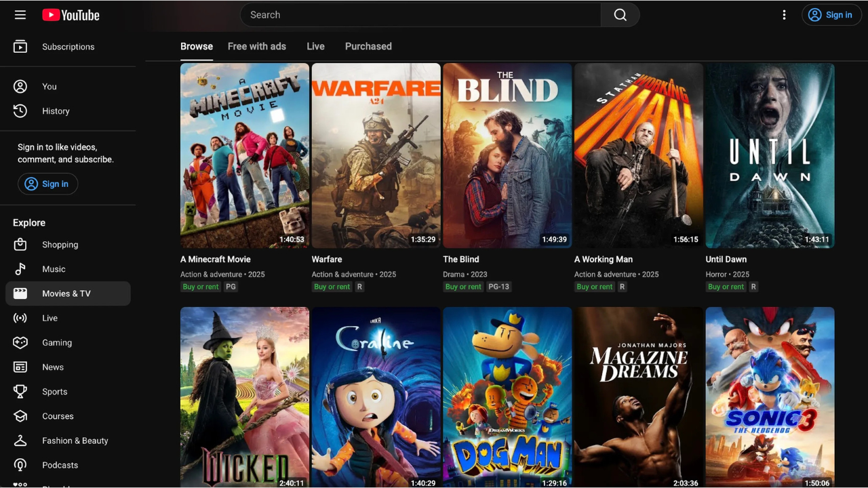
Task: Open the hamburger guide menu
Action: [20, 15]
